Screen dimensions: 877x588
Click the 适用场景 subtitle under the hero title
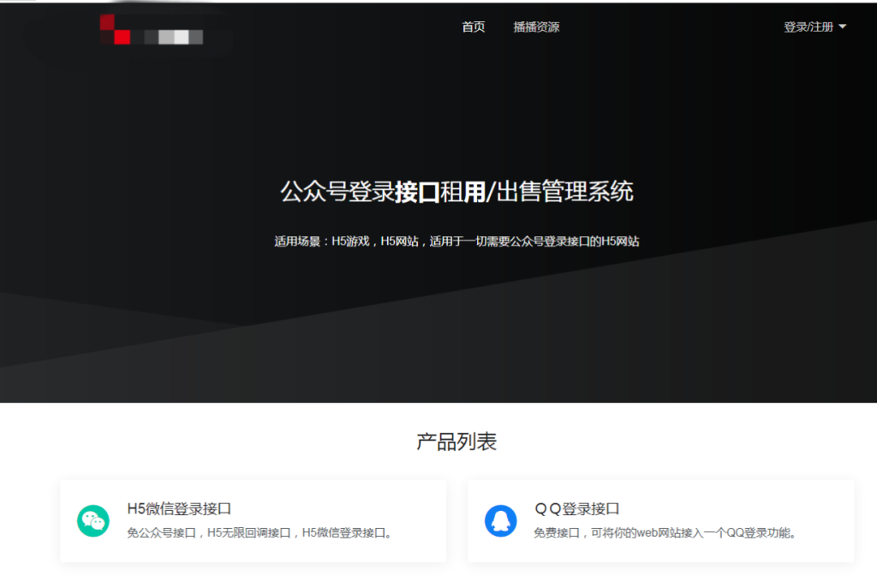[x=457, y=241]
